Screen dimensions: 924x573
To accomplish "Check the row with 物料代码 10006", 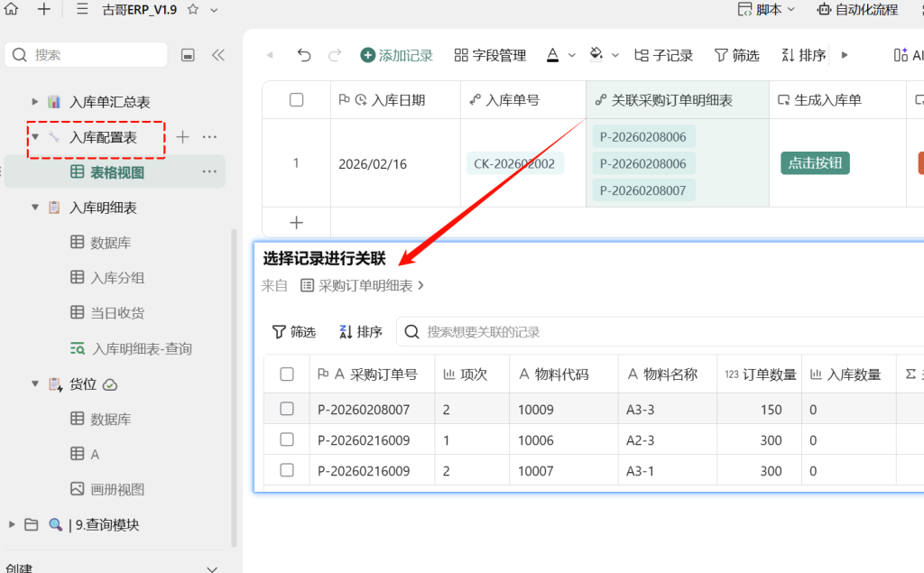I will point(287,439).
